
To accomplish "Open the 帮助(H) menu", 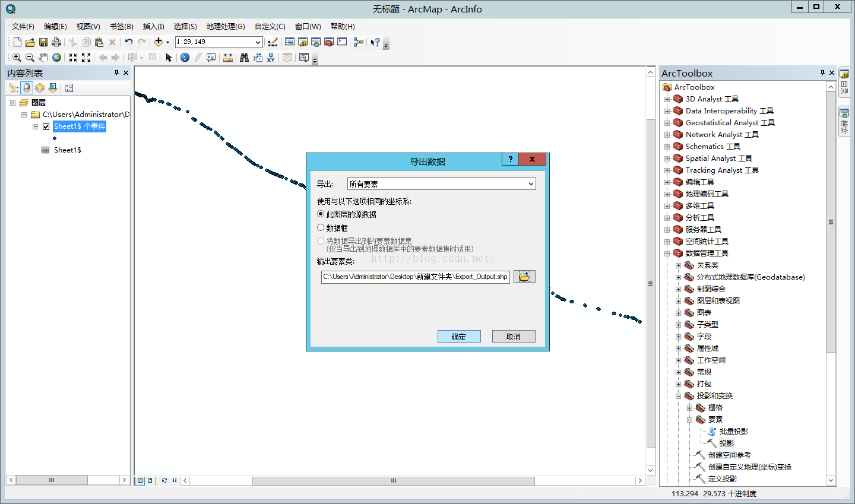I will click(x=343, y=27).
